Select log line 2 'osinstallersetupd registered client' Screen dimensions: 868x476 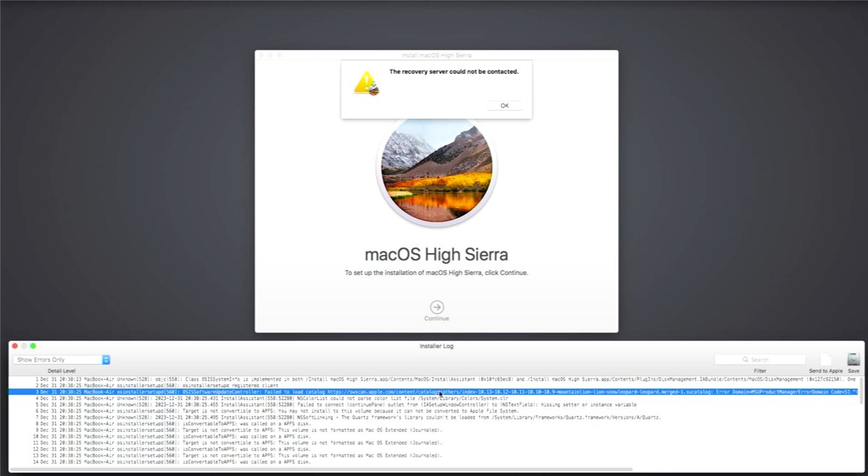point(434,386)
